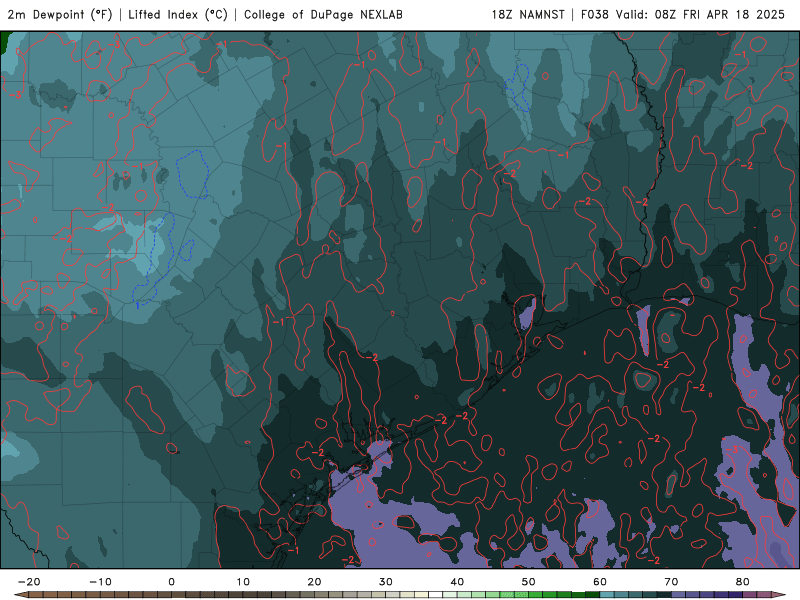
Task: Click the 0 label on the color scale
Action: point(171,582)
